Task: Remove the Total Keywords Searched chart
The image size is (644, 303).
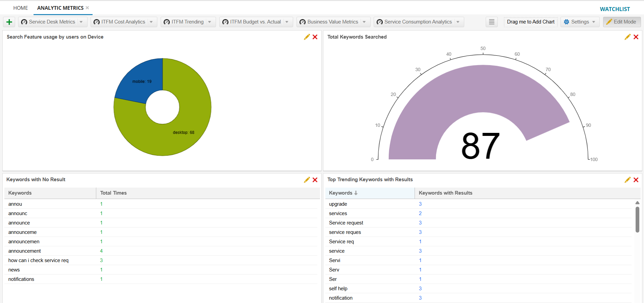Action: point(636,37)
